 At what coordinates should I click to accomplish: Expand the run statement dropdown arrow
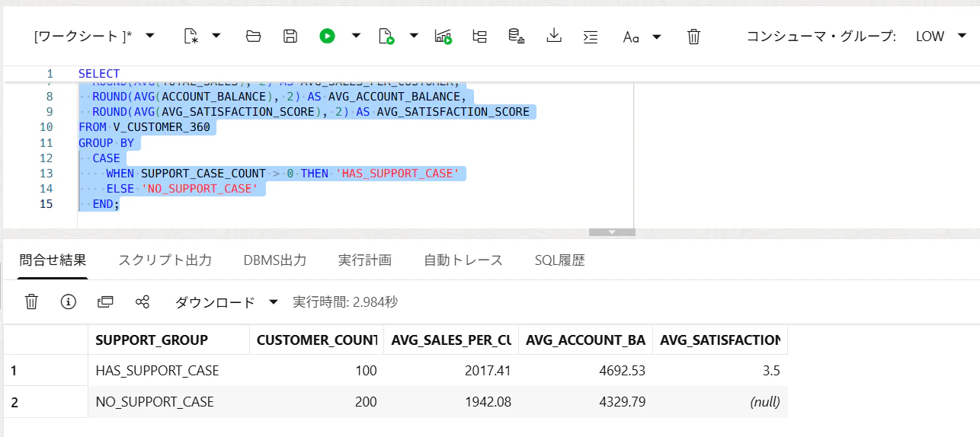click(x=356, y=36)
